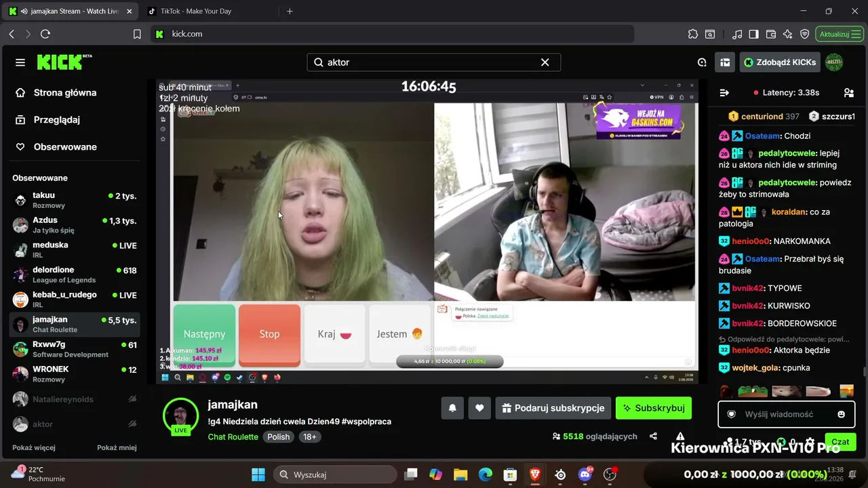Click username koraldan in chat
Viewport: 868px width, 488px height.
[789, 212]
